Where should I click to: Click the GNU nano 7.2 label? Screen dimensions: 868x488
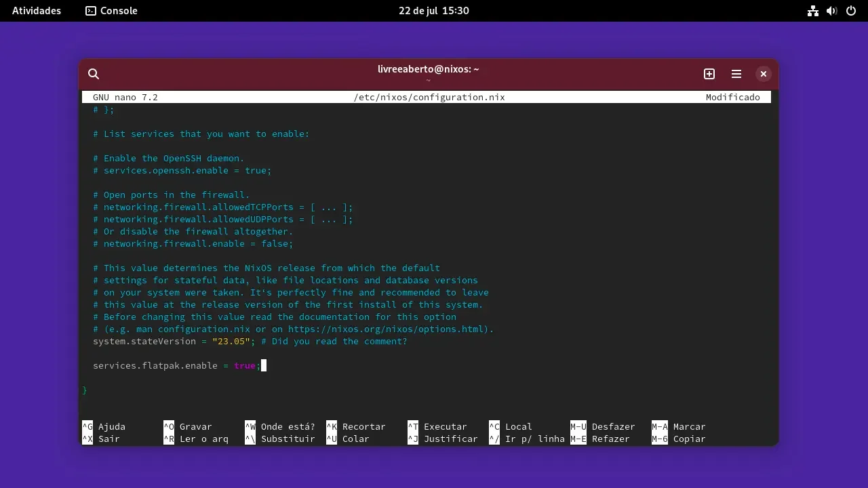pyautogui.click(x=125, y=98)
